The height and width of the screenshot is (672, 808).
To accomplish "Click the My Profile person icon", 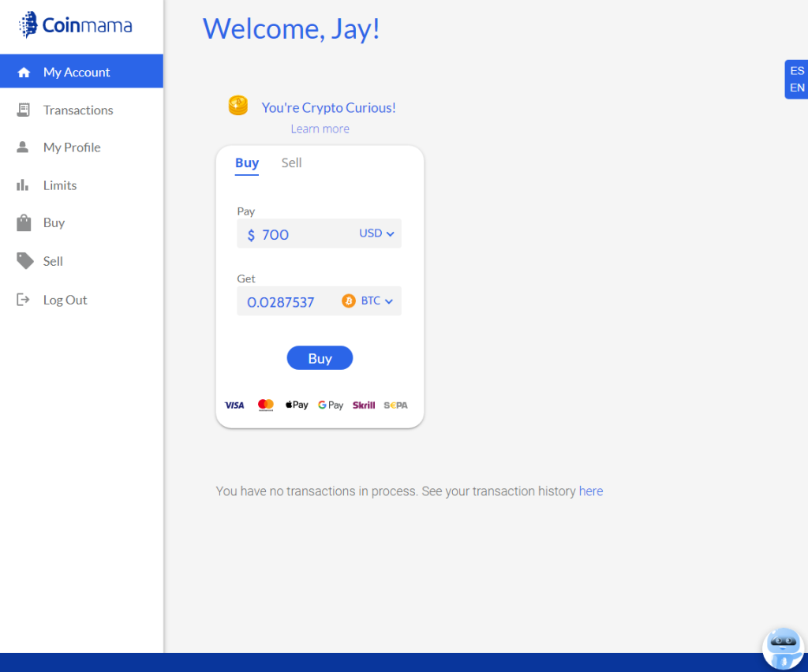I will click(x=23, y=147).
